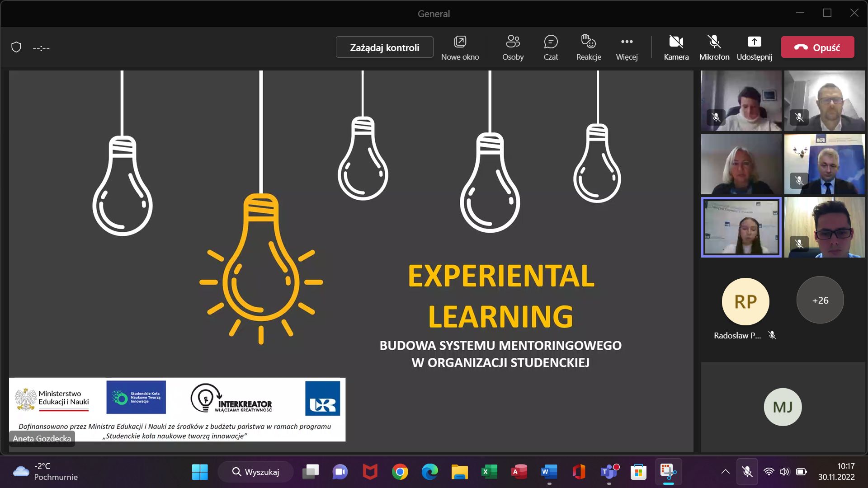Open the Windows Start menu
The image size is (868, 488).
coord(200,472)
